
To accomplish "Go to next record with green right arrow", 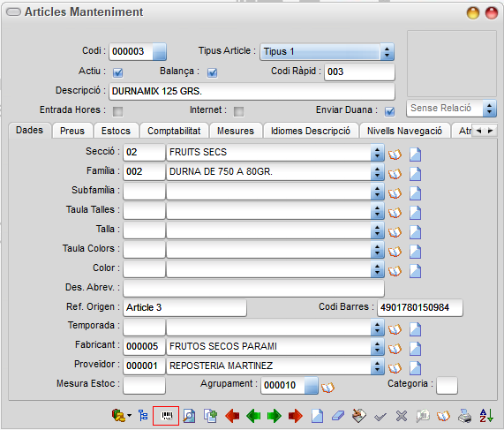I will pyautogui.click(x=275, y=416).
